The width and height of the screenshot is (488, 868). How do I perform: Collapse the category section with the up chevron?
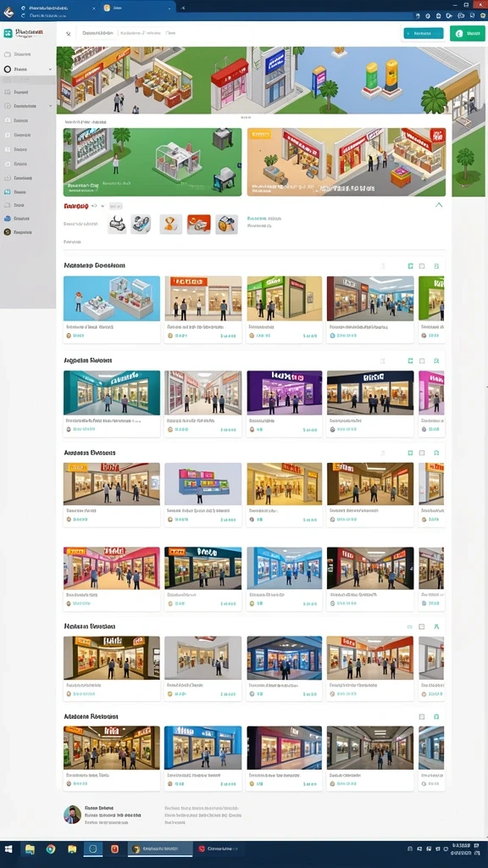click(439, 205)
